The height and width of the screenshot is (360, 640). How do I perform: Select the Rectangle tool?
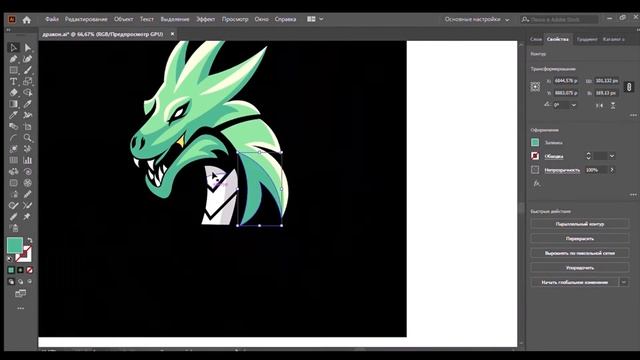click(x=13, y=70)
